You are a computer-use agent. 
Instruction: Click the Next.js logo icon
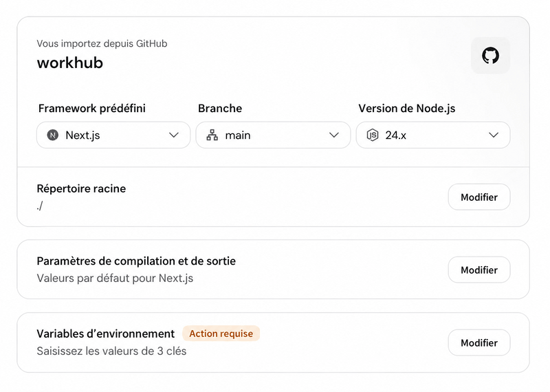click(53, 135)
